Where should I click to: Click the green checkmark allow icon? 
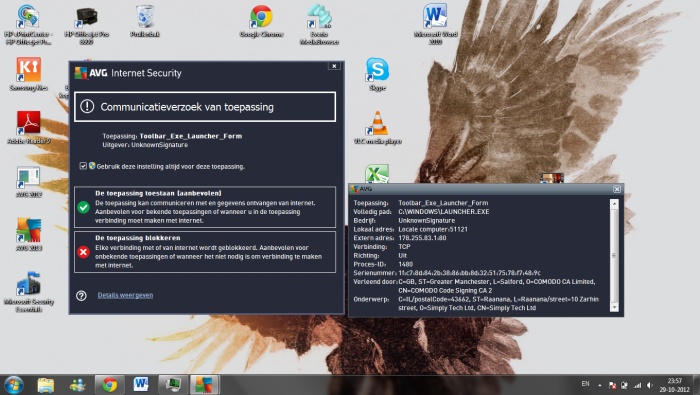pyautogui.click(x=83, y=208)
